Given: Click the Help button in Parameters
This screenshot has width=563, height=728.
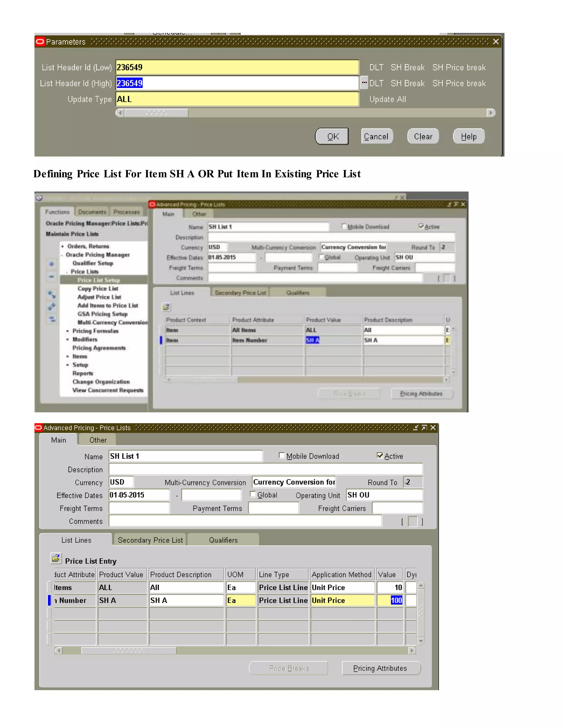Looking at the screenshot, I should [x=469, y=136].
